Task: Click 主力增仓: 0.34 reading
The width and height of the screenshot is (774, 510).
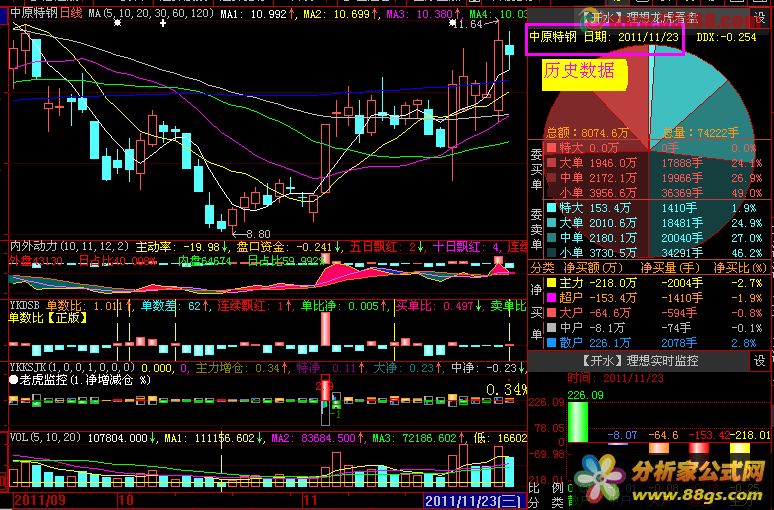Action: [242, 368]
